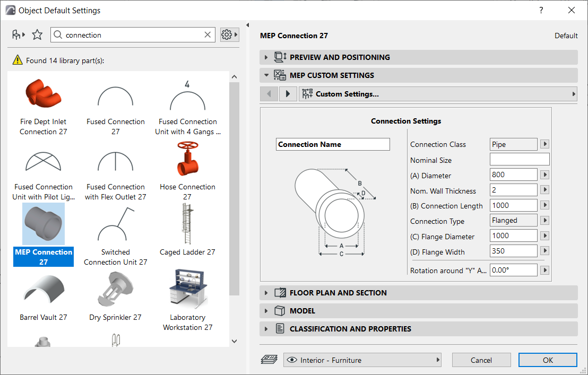
Task: Click the Favorites star icon
Action: click(37, 35)
